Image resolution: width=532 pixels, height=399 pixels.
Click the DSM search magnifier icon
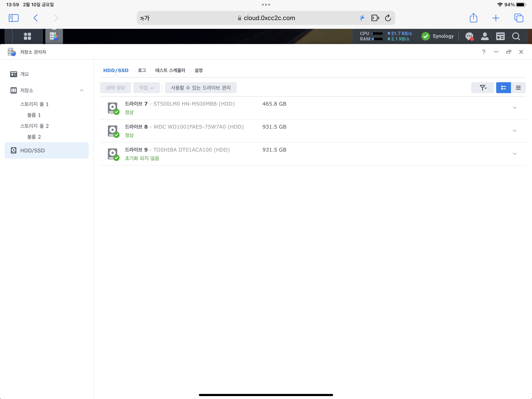(516, 36)
